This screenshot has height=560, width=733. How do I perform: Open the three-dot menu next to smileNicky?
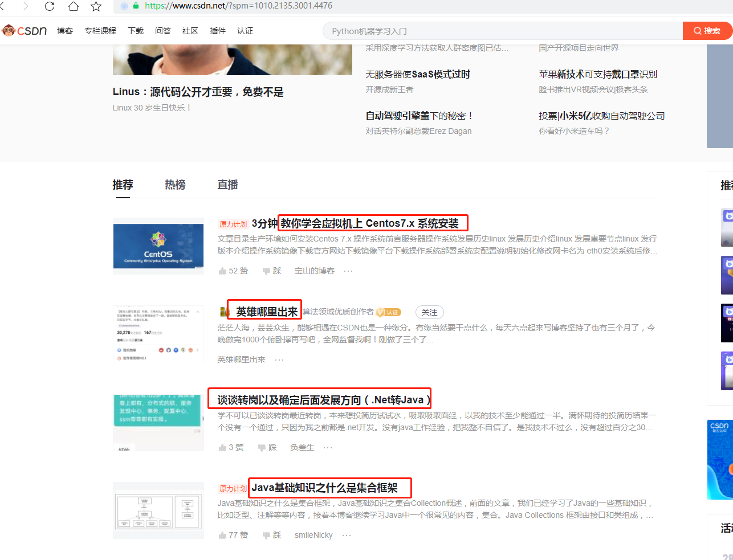pos(347,535)
